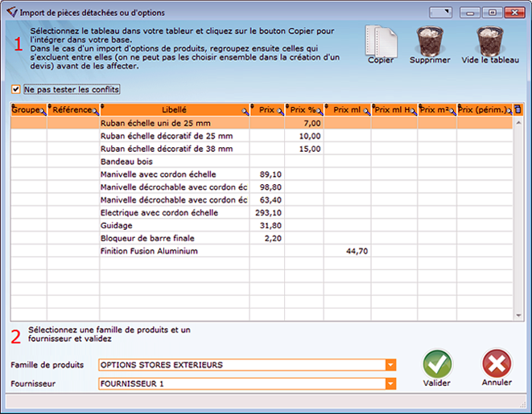Click the magnifier in Prix ml H column header
Image resolution: width=532 pixels, height=414 pixels.
tap(413, 111)
